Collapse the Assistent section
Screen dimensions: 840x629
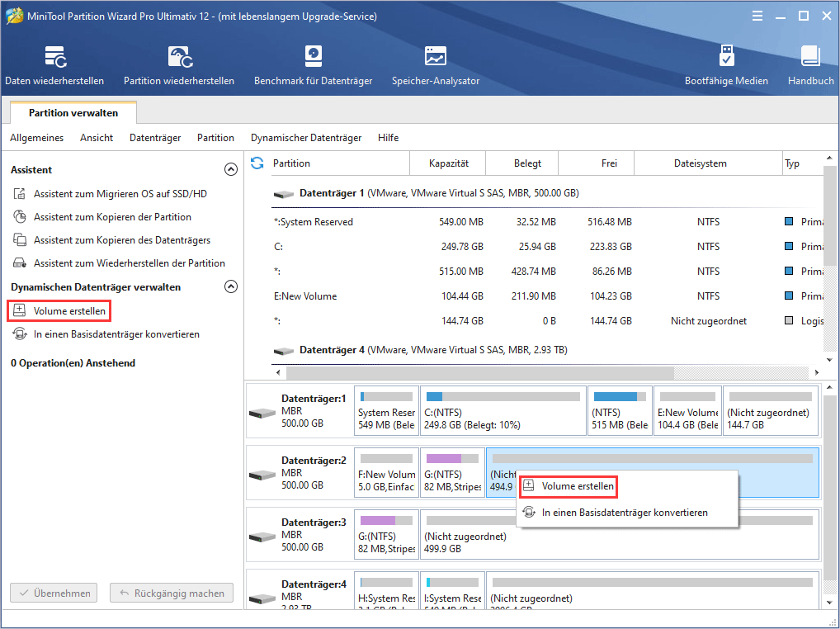pyautogui.click(x=231, y=169)
